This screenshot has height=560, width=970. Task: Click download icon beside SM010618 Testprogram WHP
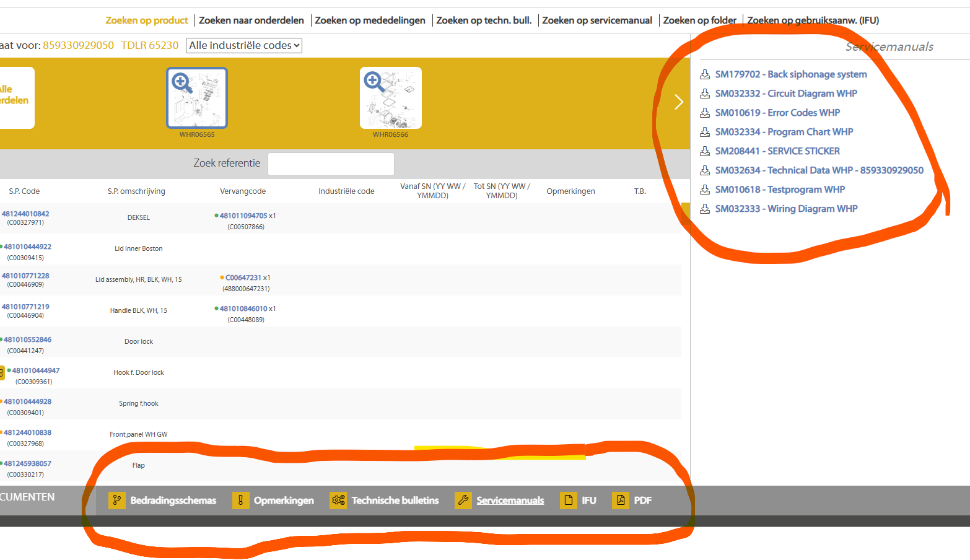(705, 190)
